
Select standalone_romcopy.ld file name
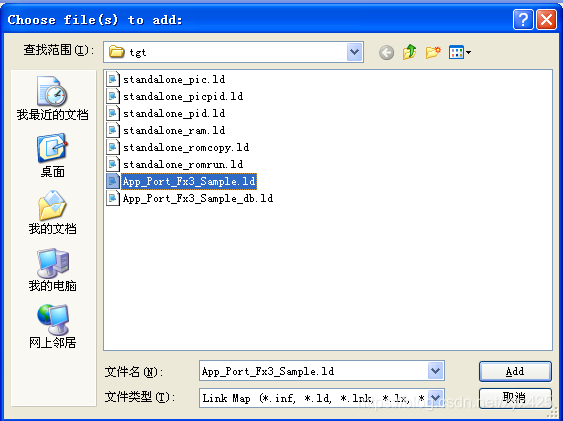186,148
